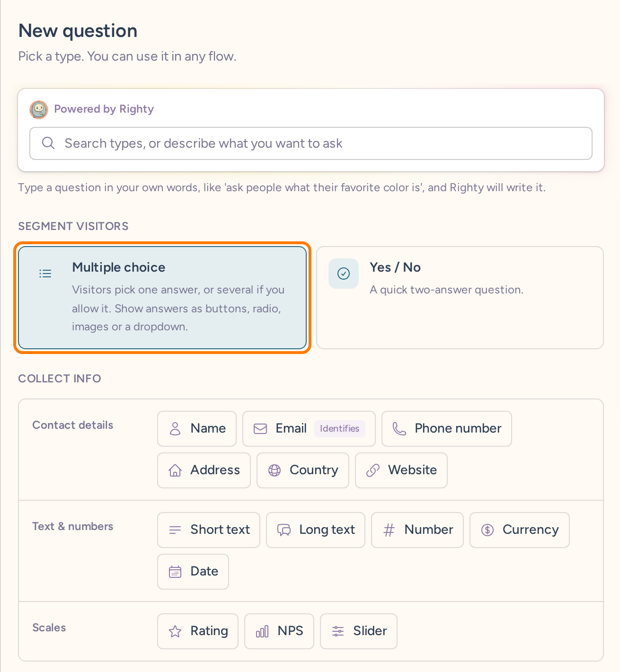Image resolution: width=620 pixels, height=672 pixels.
Task: Click the hash icon beside Number
Action: [x=389, y=530]
